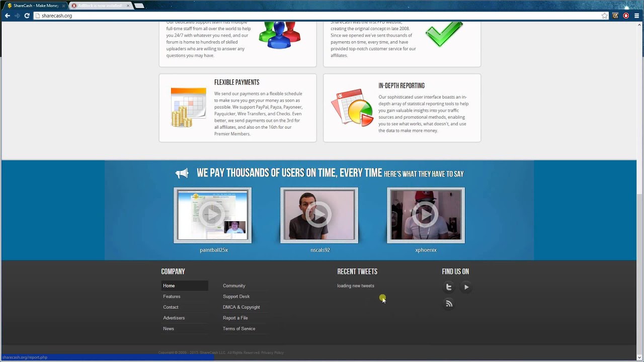
Task: Open the Chrome menu hamburger icon
Action: click(x=637, y=16)
